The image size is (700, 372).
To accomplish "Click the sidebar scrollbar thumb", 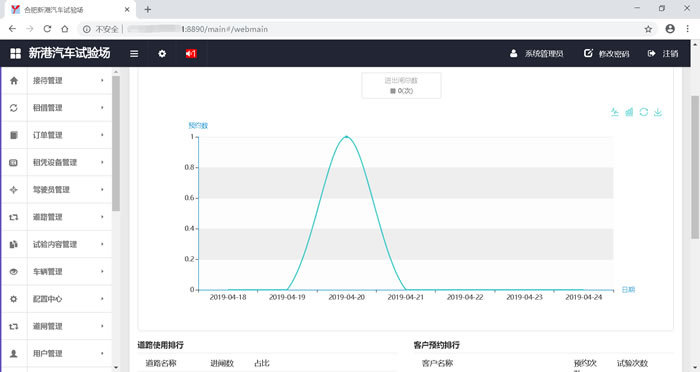I will point(116,143).
